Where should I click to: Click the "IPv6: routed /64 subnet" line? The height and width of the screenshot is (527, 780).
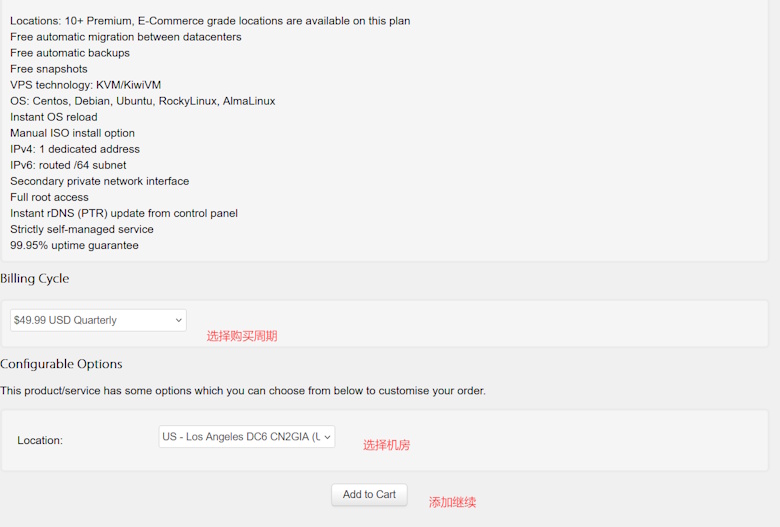[68, 165]
